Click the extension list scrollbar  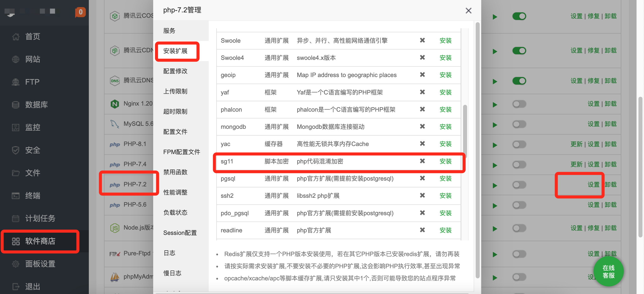click(x=465, y=131)
